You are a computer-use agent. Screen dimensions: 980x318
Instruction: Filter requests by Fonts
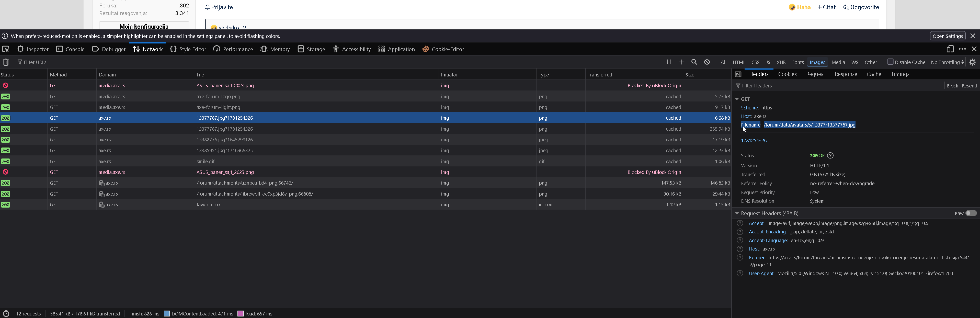click(798, 62)
